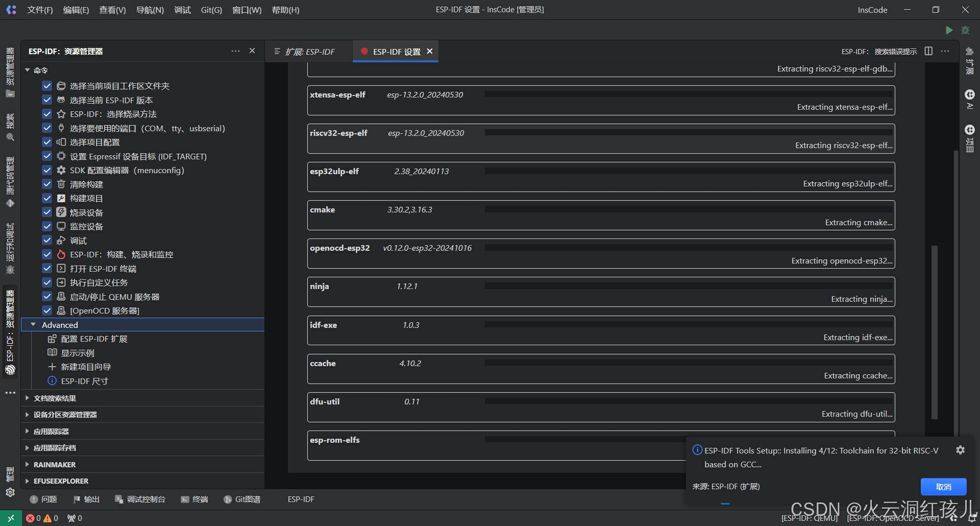The width and height of the screenshot is (980, 526).
Task: Toggle checkbox for ESP-IDF：选择烧录方法
Action: [47, 114]
